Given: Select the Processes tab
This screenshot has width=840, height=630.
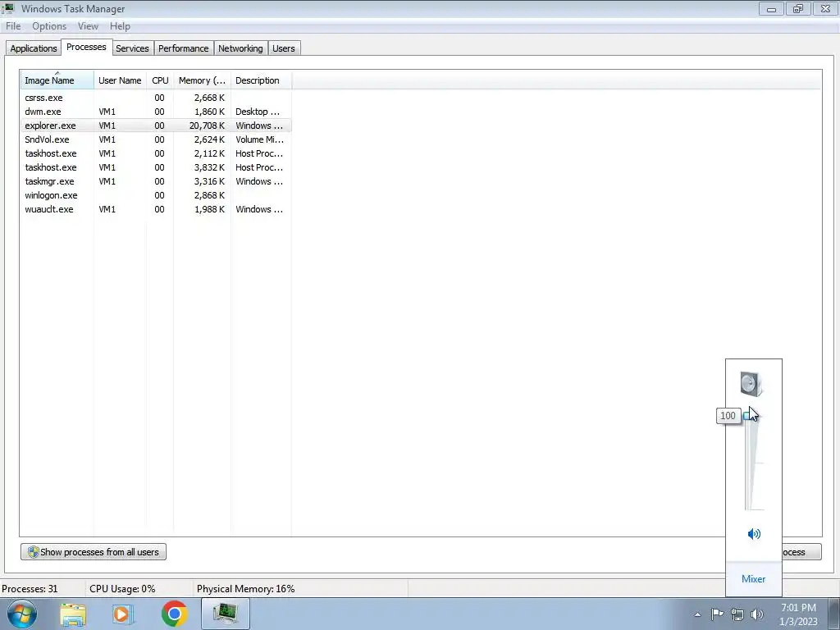Looking at the screenshot, I should point(86,47).
